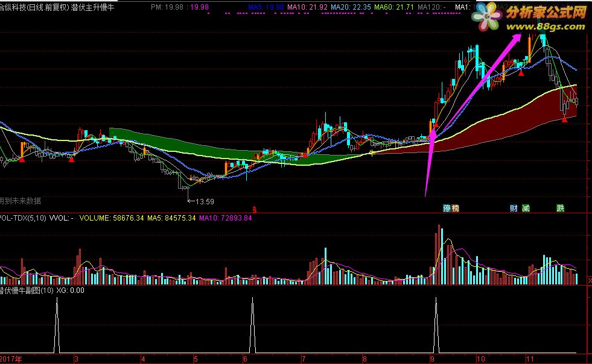The width and height of the screenshot is (592, 364).
Task: Click the tallest red volume bar in September
Action: point(439,254)
